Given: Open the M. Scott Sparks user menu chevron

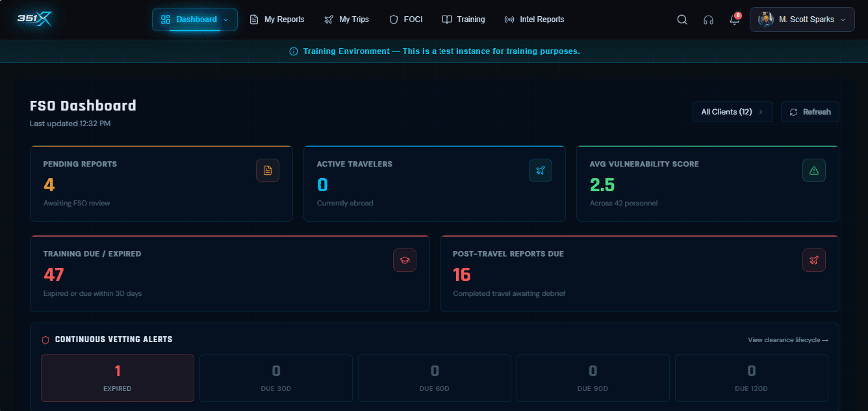Looking at the screenshot, I should [x=843, y=20].
